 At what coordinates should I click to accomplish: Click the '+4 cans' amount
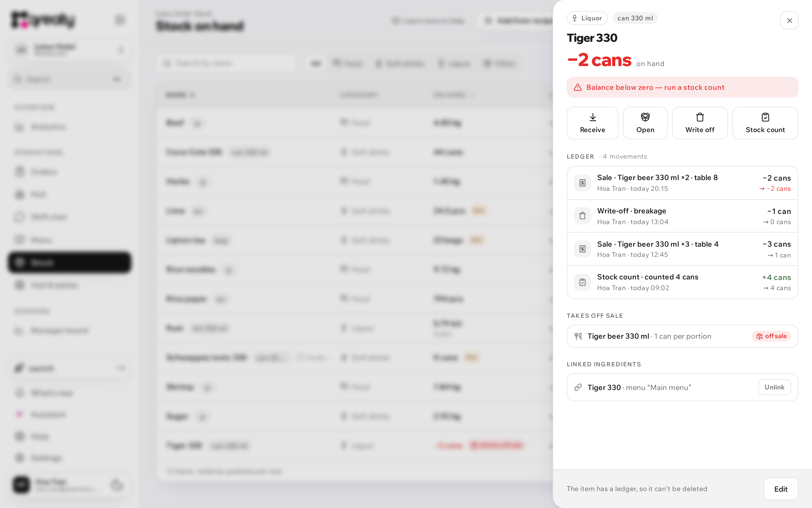[776, 277]
